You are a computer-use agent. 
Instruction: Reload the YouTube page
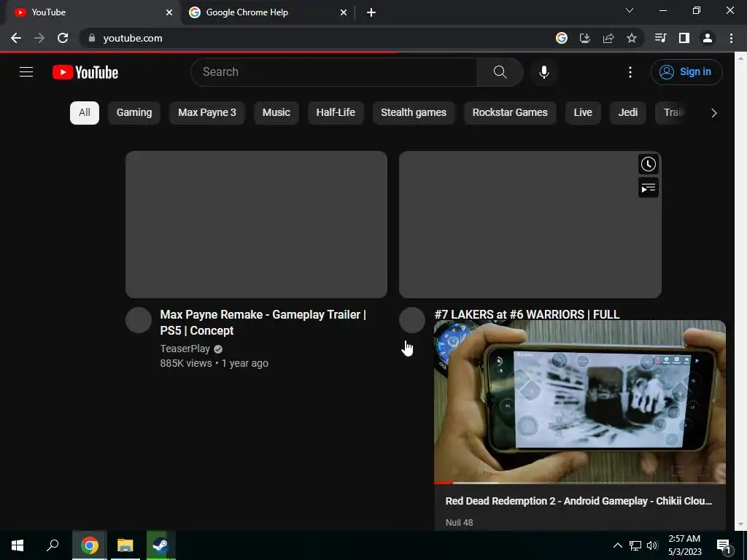point(63,38)
